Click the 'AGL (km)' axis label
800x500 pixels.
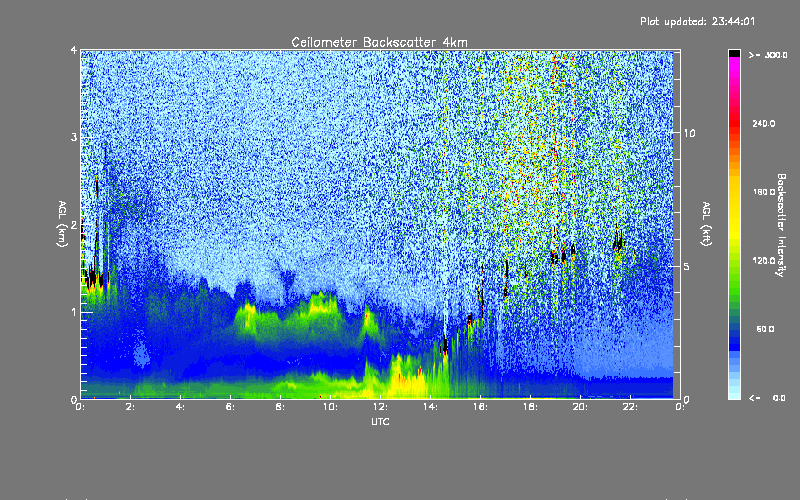[x=62, y=224]
